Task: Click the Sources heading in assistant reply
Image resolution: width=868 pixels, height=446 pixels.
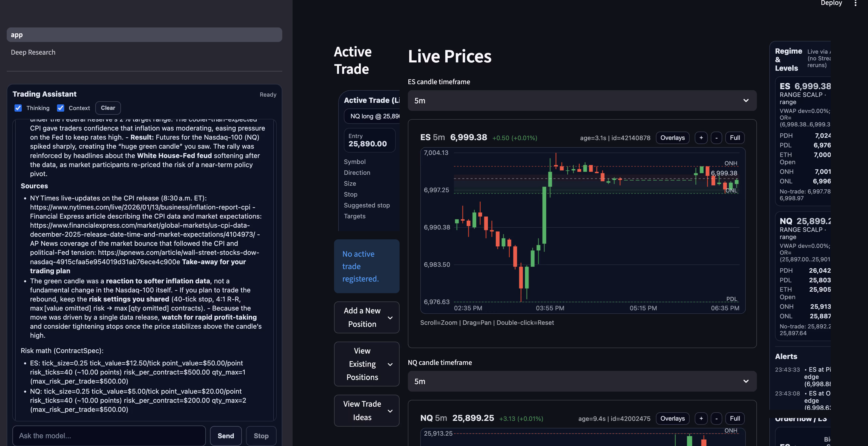Action: (34, 186)
